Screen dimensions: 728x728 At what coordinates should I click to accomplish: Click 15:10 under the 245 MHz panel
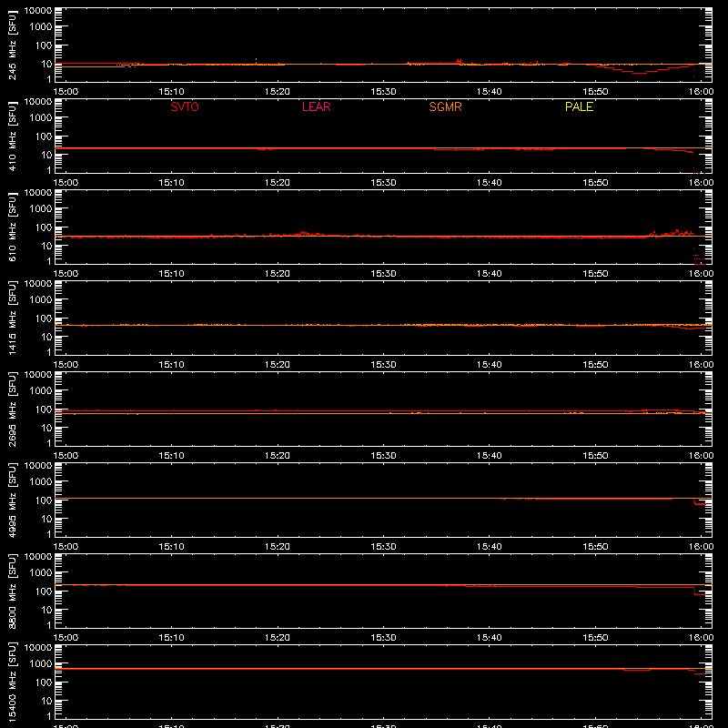tap(171, 92)
